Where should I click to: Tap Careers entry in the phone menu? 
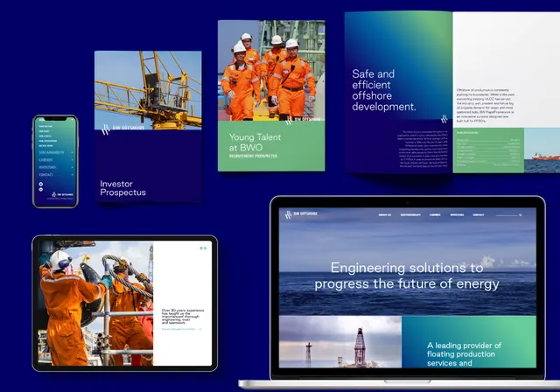tap(45, 160)
